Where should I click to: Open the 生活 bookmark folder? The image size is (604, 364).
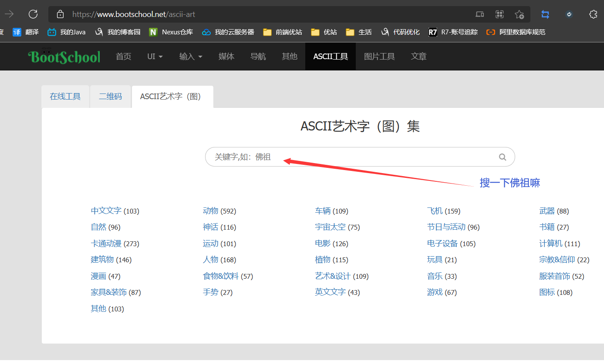click(x=358, y=32)
